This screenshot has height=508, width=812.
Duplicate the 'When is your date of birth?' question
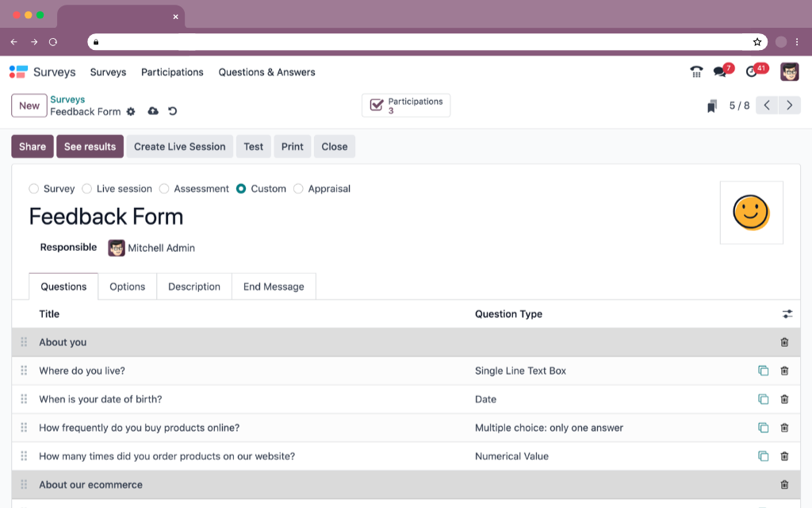763,399
